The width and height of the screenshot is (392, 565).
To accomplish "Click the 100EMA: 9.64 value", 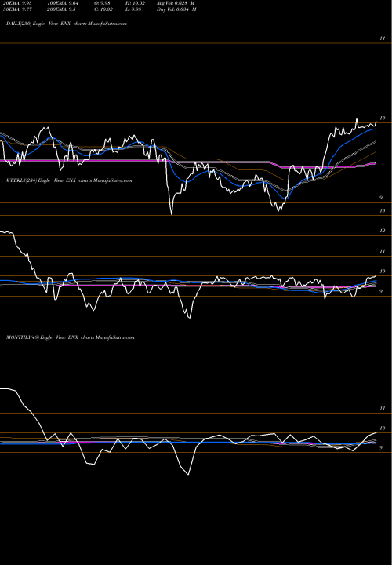I will click(x=63, y=3).
